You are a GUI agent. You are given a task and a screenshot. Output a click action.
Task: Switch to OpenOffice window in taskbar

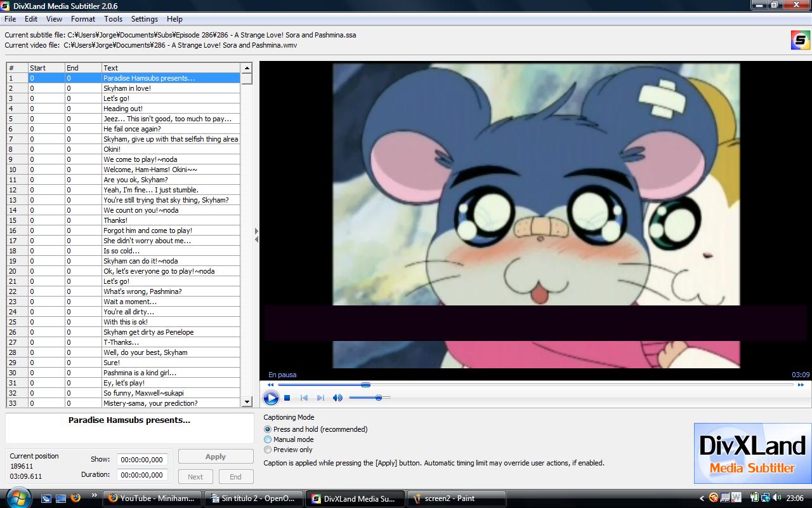(x=252, y=498)
